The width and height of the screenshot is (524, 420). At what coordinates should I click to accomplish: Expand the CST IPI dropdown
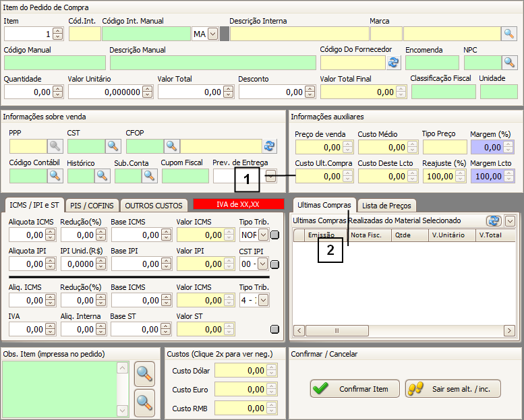[x=263, y=265]
